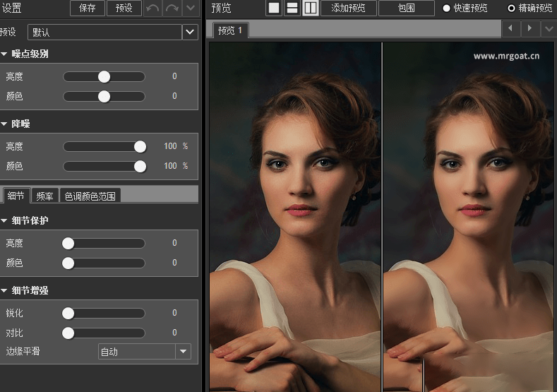Open the 边缘平滑 自动 dropdown
The height and width of the screenshot is (392, 557).
click(x=184, y=352)
